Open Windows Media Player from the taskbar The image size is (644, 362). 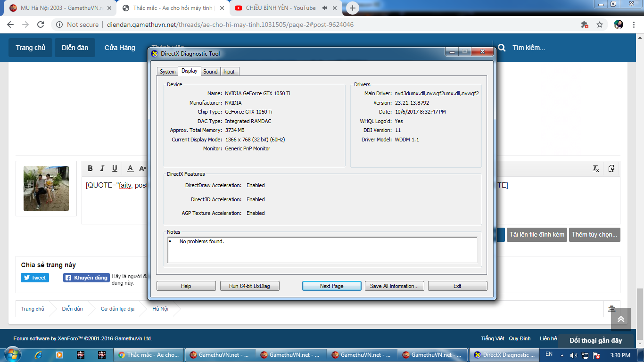coord(59,355)
